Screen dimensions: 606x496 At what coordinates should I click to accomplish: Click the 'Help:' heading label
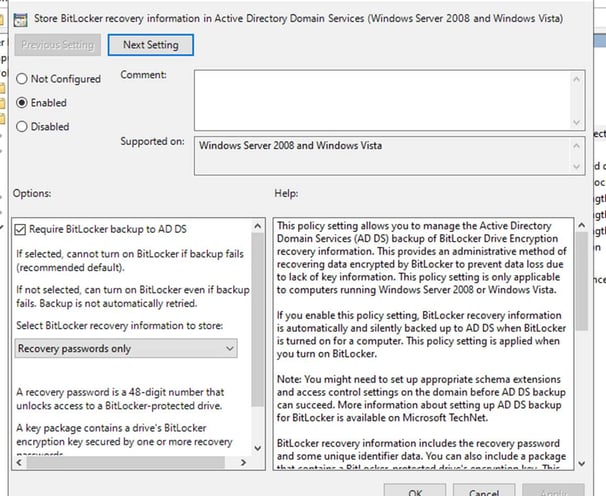(x=286, y=193)
